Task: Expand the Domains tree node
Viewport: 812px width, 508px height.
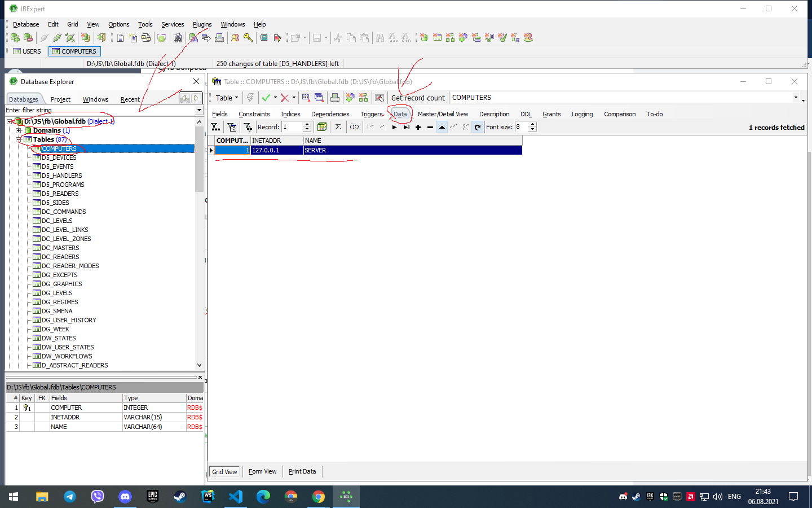Action: [19, 130]
